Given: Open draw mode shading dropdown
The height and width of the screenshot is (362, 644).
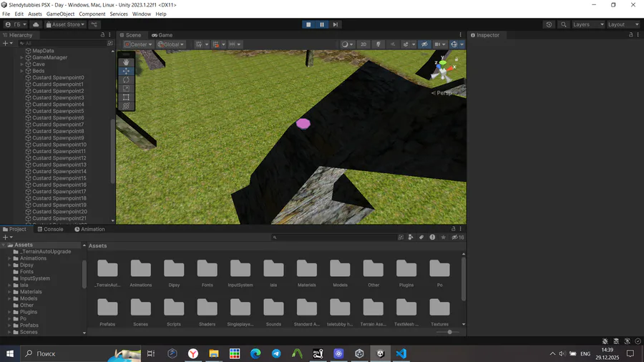Looking at the screenshot, I should 348,44.
